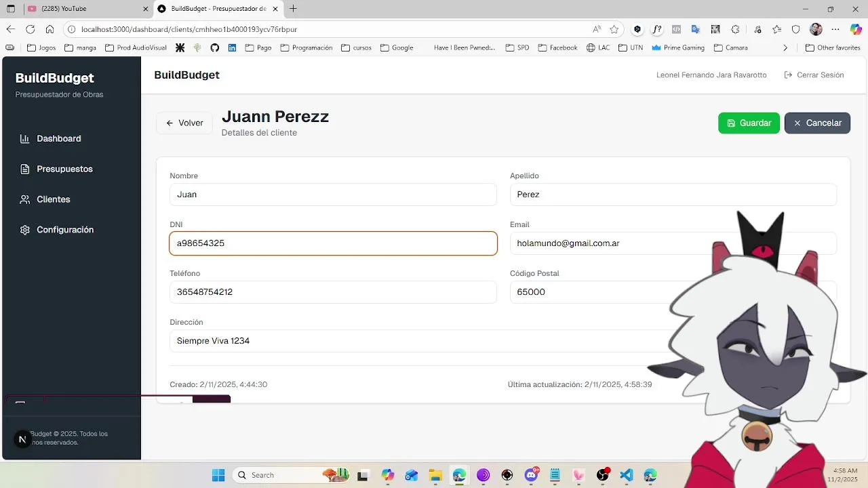Click the Google Translate extension icon

point(696,29)
